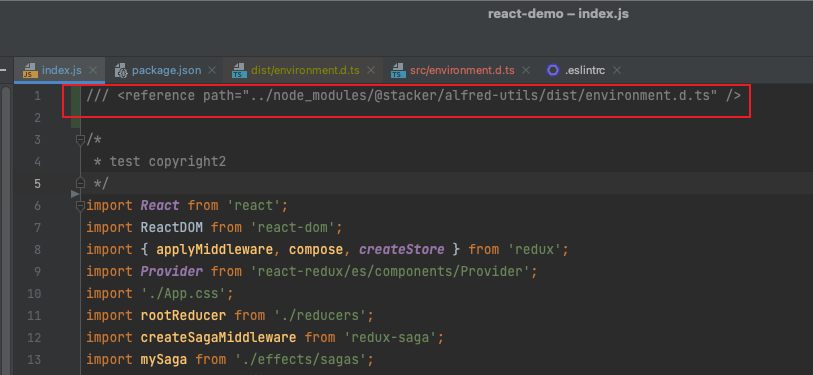This screenshot has width=813, height=375.
Task: Switch to the .eslintrc tab
Action: click(584, 70)
